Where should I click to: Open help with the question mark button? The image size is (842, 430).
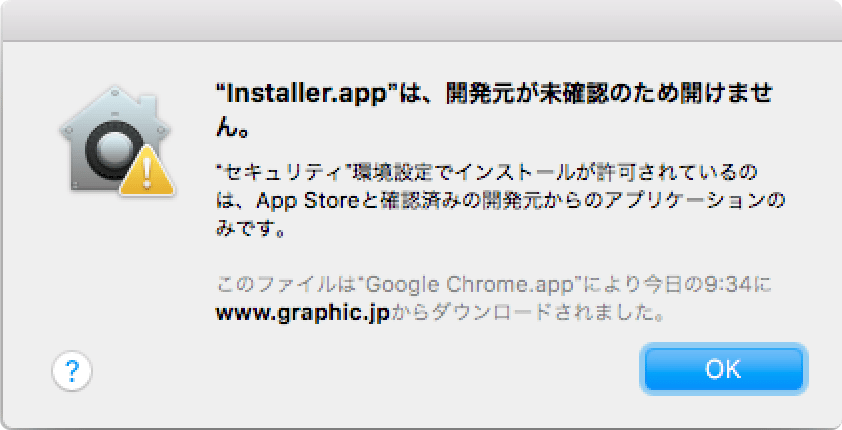coord(72,371)
